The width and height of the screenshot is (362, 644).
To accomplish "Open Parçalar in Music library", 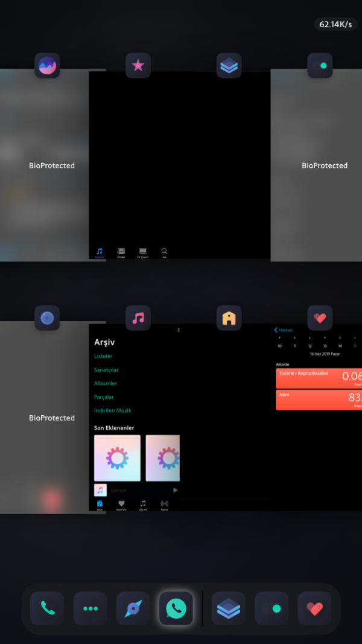I will pos(104,397).
